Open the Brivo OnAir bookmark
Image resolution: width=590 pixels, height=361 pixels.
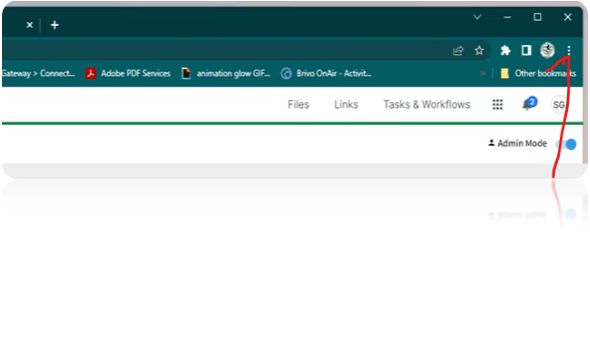click(326, 73)
